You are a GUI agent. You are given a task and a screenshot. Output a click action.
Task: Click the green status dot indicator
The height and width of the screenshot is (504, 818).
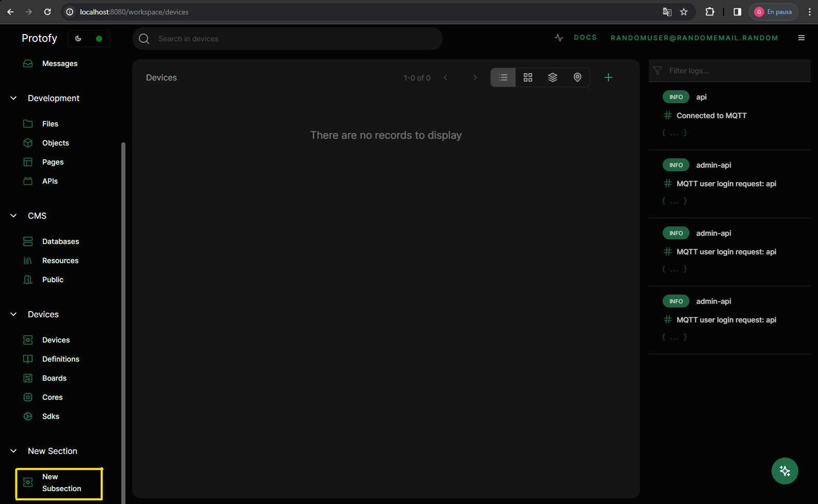click(x=99, y=39)
